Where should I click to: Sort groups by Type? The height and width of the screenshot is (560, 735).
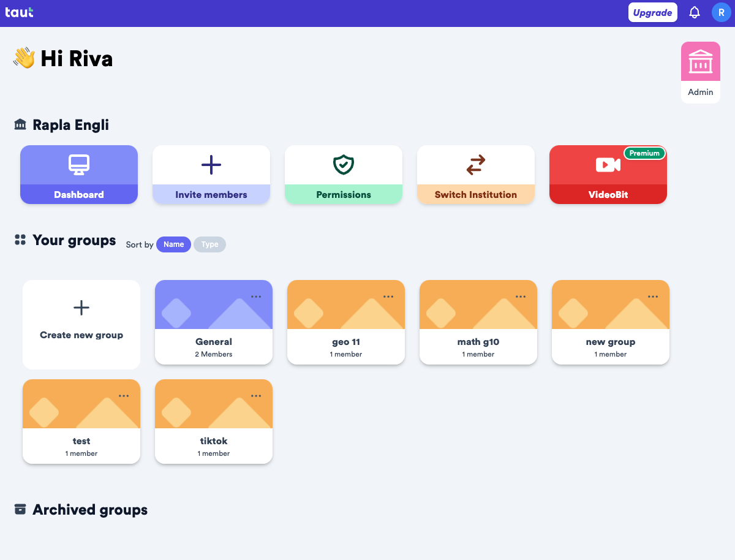[x=209, y=244]
